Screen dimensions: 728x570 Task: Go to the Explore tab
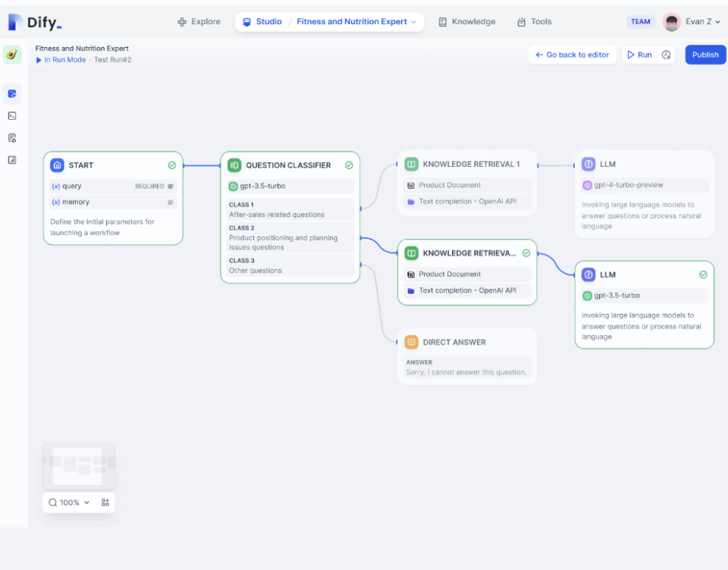pyautogui.click(x=199, y=22)
